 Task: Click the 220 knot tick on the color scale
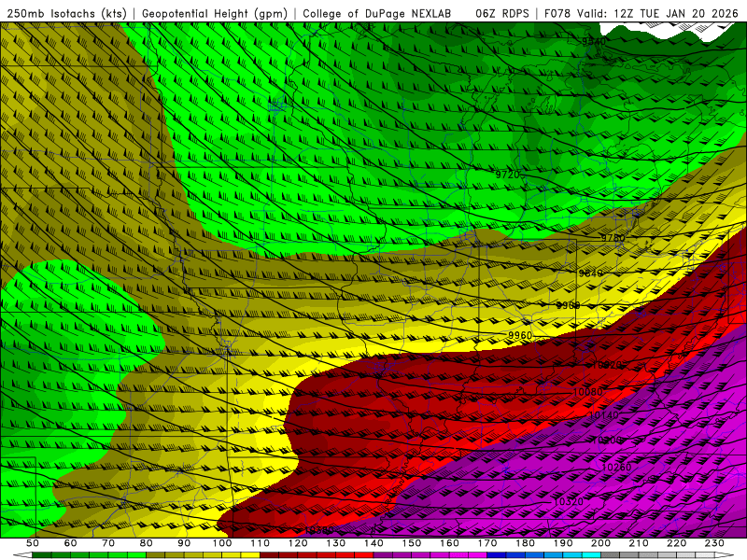coord(676,543)
